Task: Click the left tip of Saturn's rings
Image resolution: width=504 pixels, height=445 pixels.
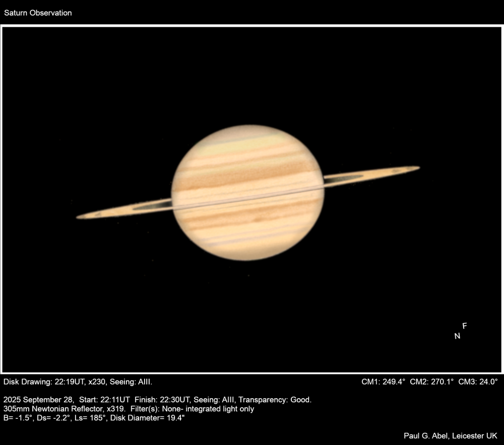Action: coord(79,217)
